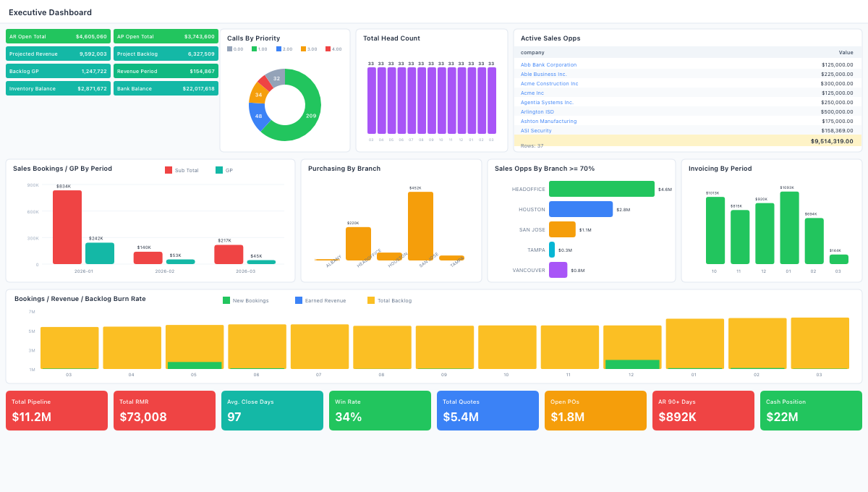868x492 pixels.
Task: Click the Cash Position card
Action: (x=810, y=410)
